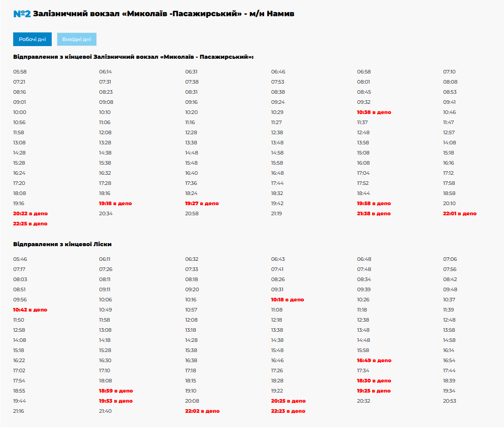Image resolution: width=504 pixels, height=430 pixels.
Task: Switch to the Робочі дні tab
Action: 32,40
